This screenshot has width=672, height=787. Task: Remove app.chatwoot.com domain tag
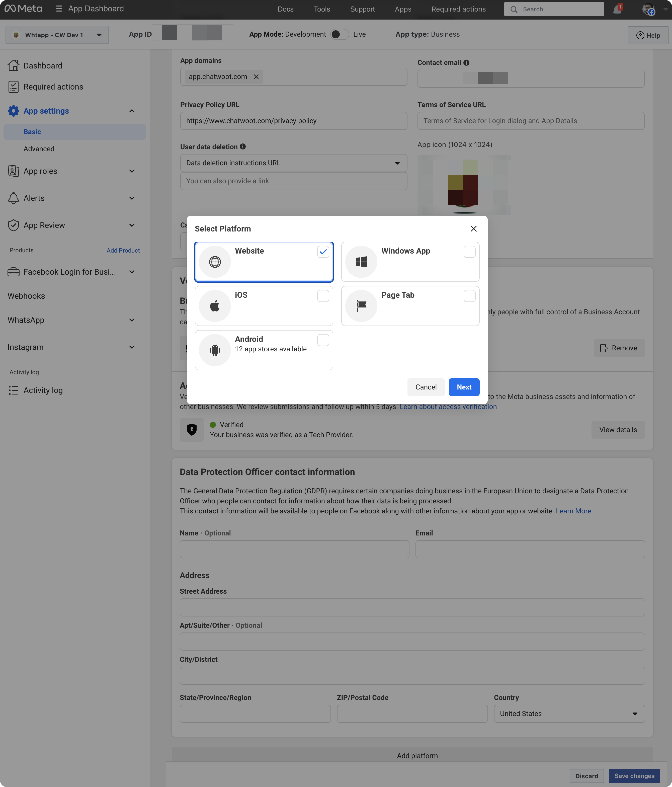coord(256,77)
